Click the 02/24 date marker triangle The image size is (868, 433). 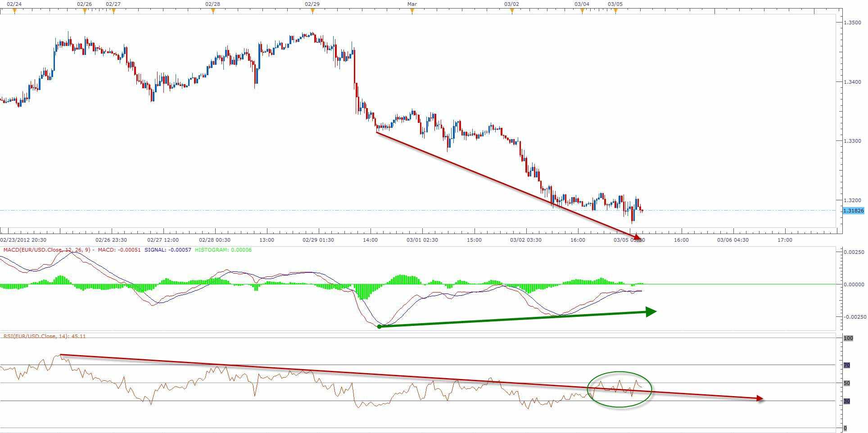tap(14, 11)
